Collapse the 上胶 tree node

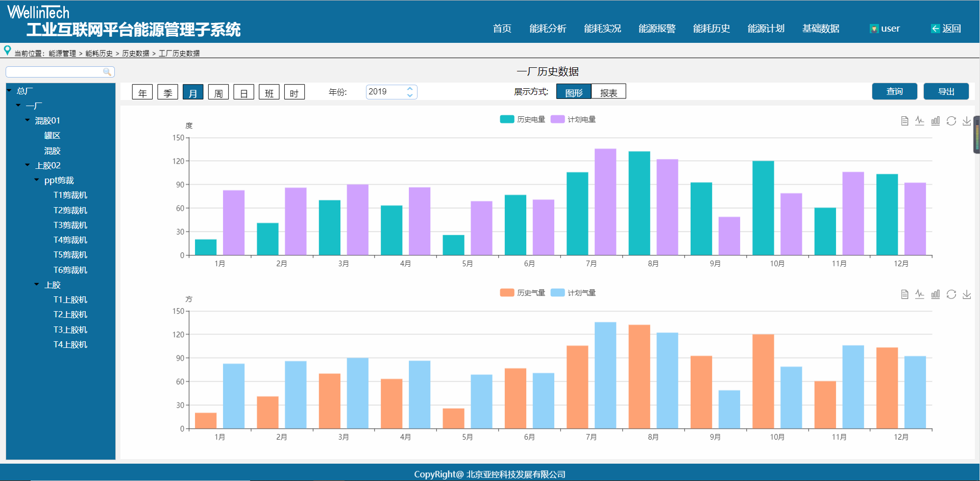click(x=37, y=285)
